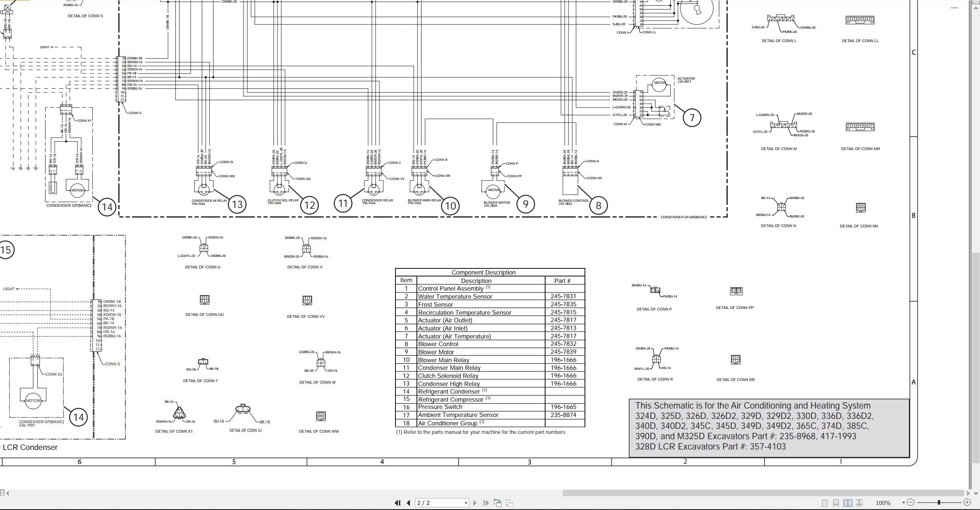
Task: Switch to single page view layout
Action: coord(825,503)
